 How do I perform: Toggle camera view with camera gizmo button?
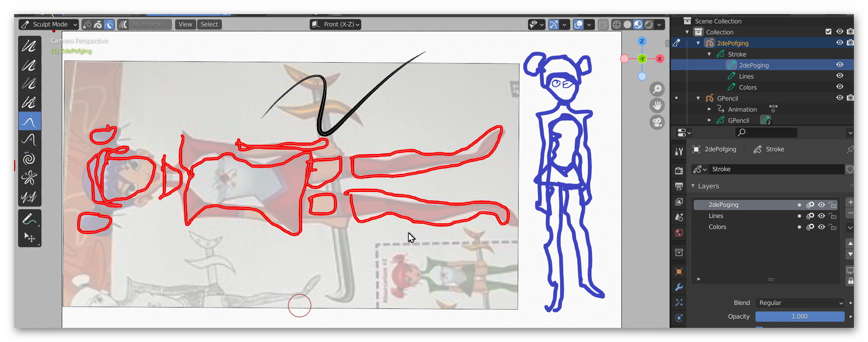(657, 122)
